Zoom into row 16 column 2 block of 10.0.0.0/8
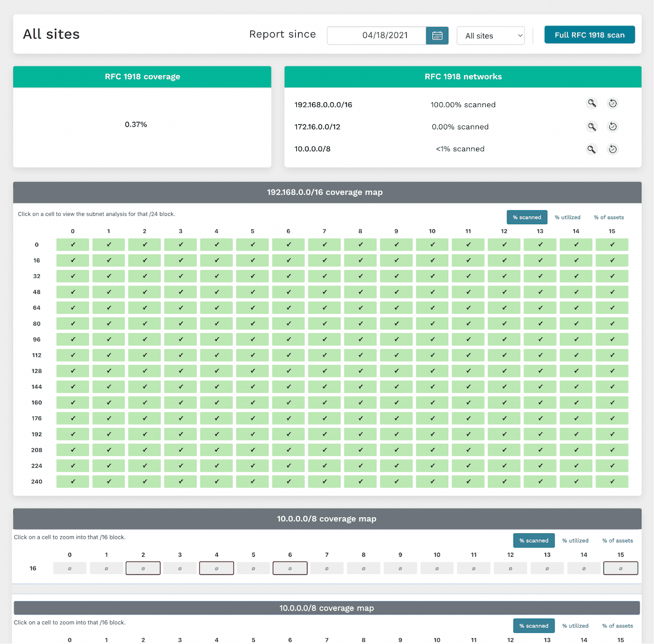 (143, 568)
